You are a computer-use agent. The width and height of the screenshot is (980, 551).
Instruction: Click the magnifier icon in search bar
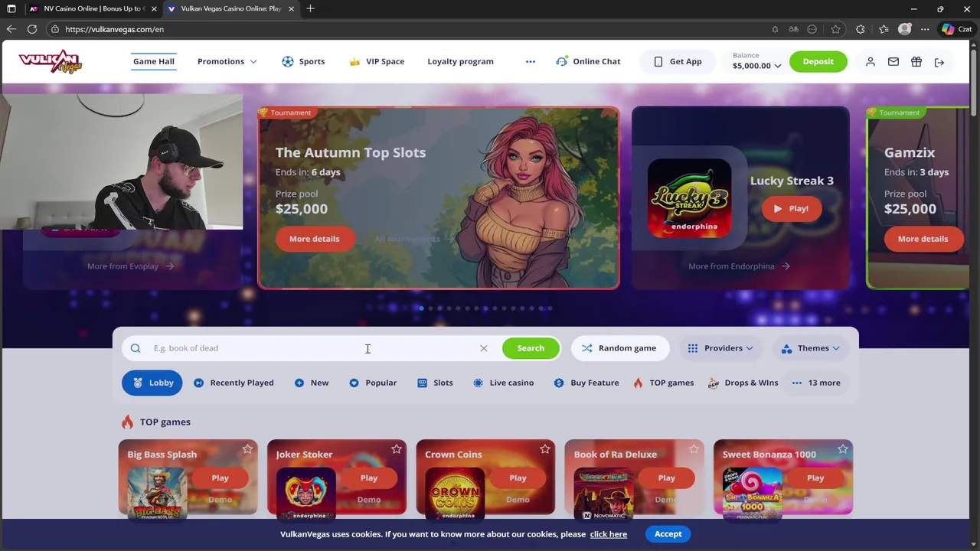[x=136, y=348]
